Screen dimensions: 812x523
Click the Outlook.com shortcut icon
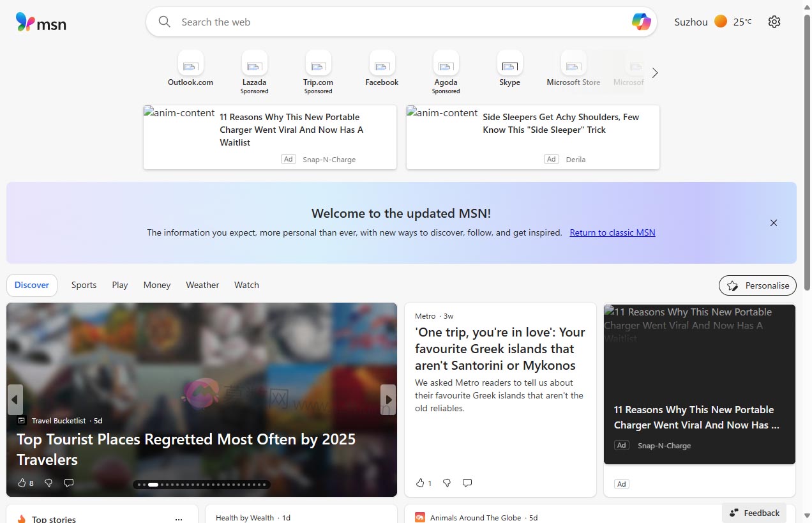[x=190, y=63]
